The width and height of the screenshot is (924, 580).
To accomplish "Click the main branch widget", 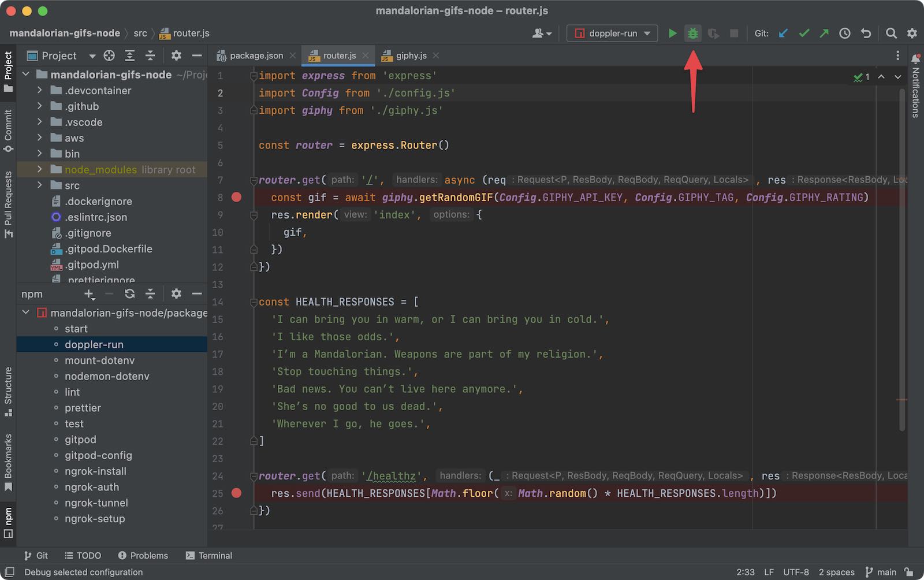I will pos(881,572).
